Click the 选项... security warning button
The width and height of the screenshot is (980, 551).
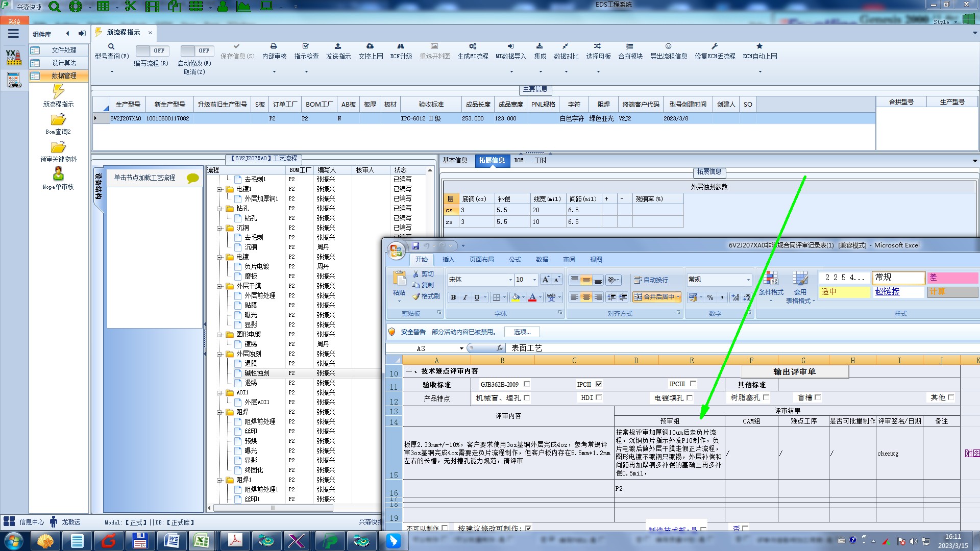click(522, 332)
